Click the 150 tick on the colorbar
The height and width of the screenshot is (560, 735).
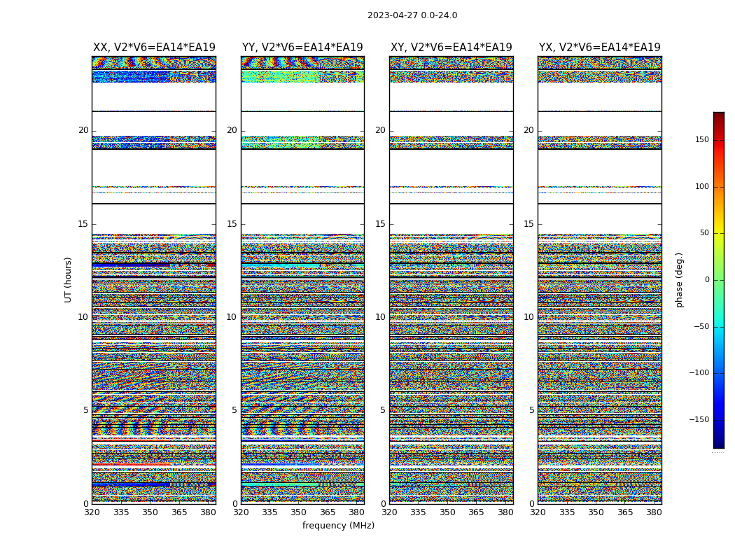pos(702,139)
